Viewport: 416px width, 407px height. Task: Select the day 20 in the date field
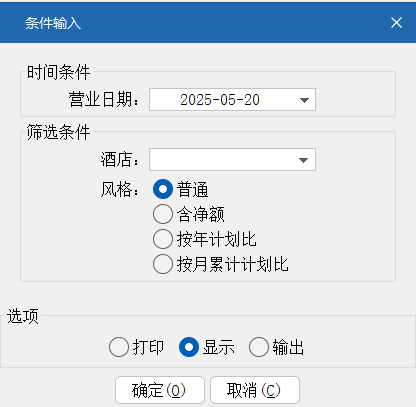tap(252, 100)
